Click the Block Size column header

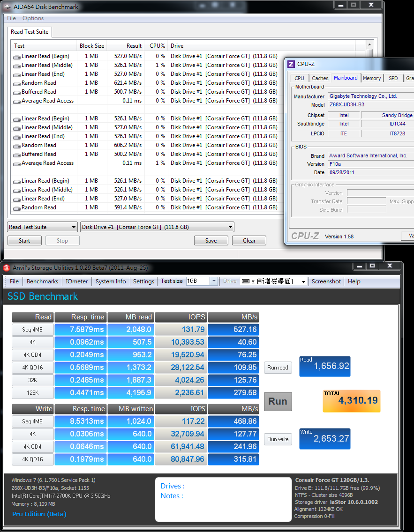click(92, 46)
